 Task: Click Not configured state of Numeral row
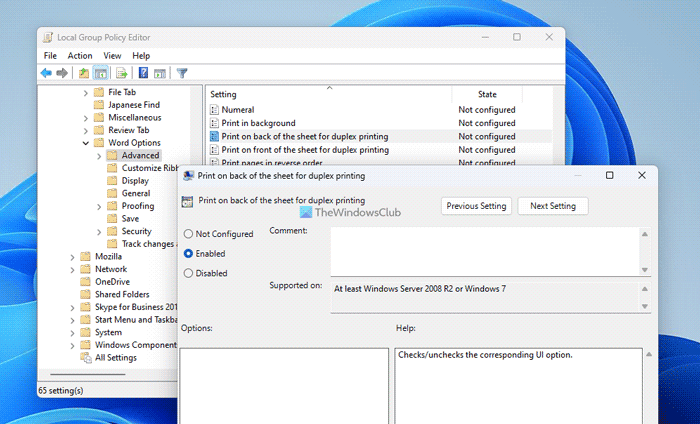tap(487, 110)
